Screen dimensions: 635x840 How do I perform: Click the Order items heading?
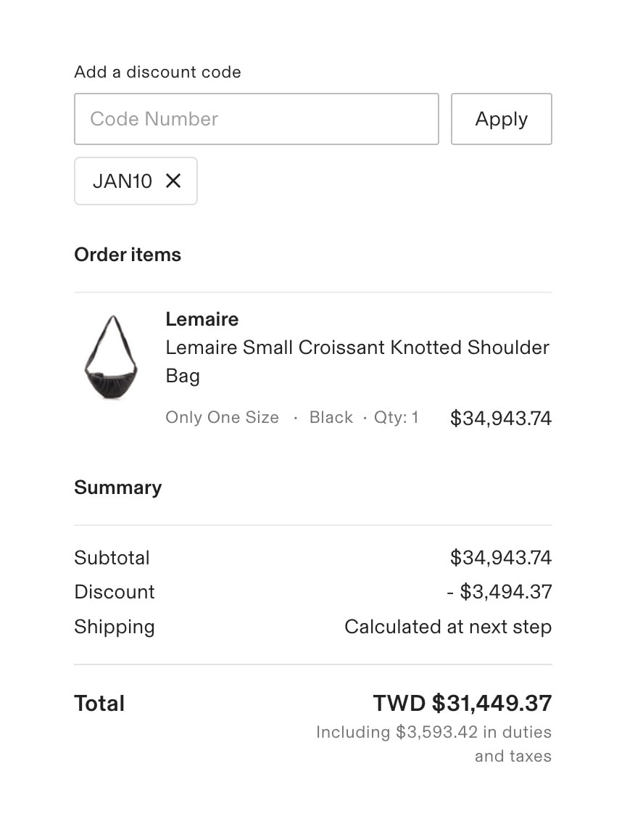pyautogui.click(x=128, y=255)
